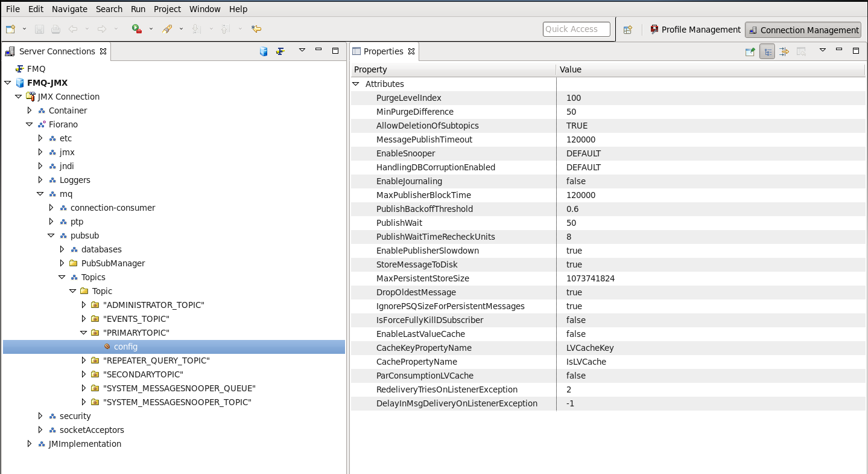Expand the PubSubManager folder
Viewport: 868px width, 474px height.
click(x=62, y=263)
